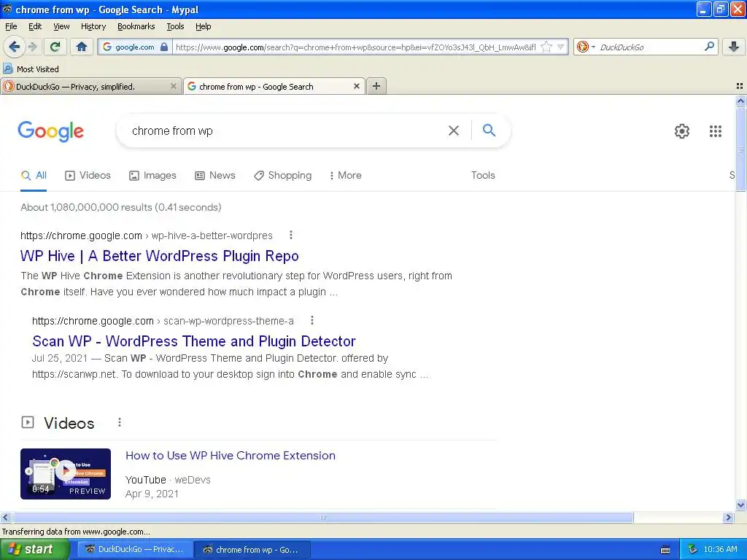Viewport: 747px width, 560px height.
Task: Switch to News results tab
Action: [215, 175]
